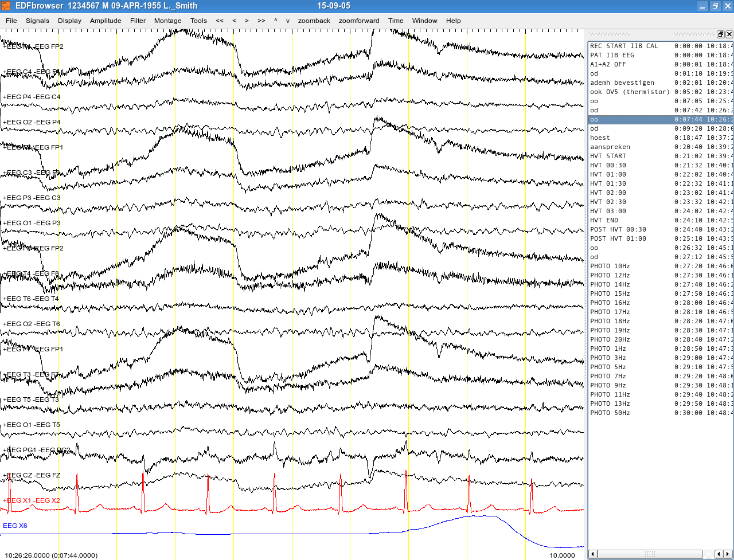
Task: Select the 'HVT START' annotation
Action: [608, 156]
